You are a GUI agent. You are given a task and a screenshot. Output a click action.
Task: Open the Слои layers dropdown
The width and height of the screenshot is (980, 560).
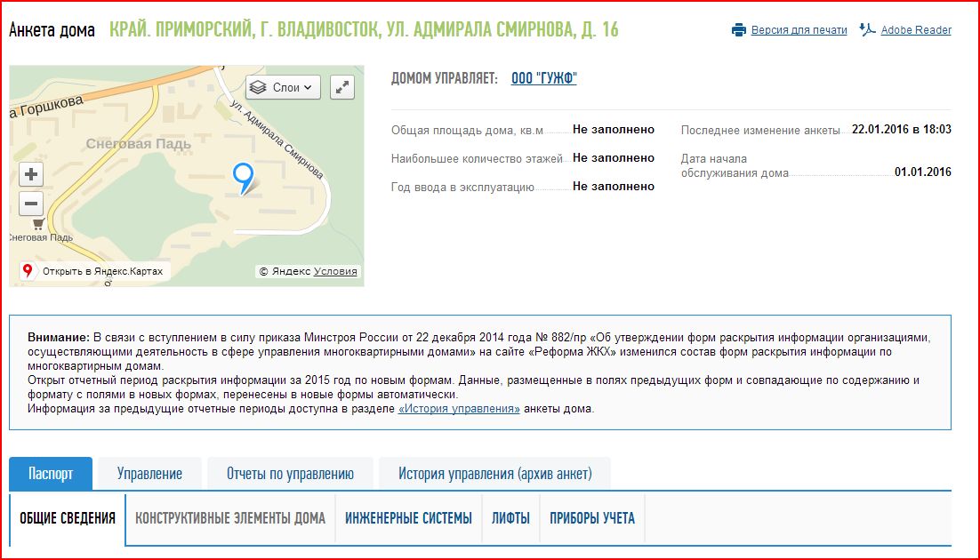pyautogui.click(x=283, y=87)
